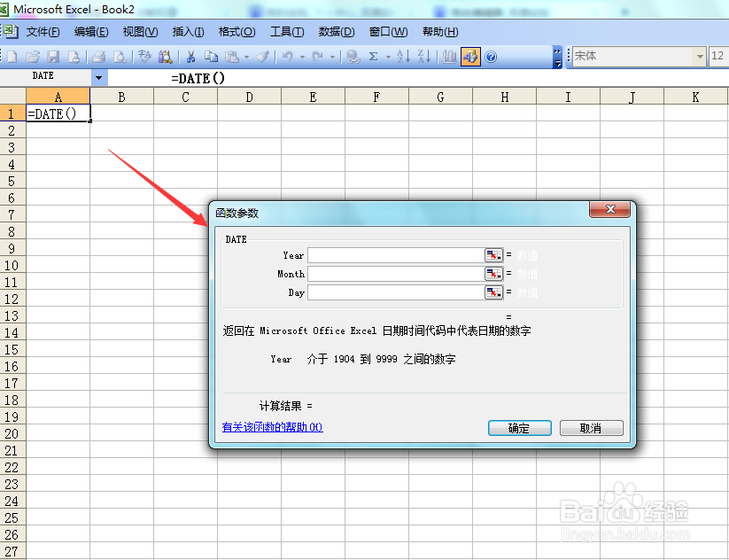Select column D header
This screenshot has height=560, width=729.
[249, 97]
